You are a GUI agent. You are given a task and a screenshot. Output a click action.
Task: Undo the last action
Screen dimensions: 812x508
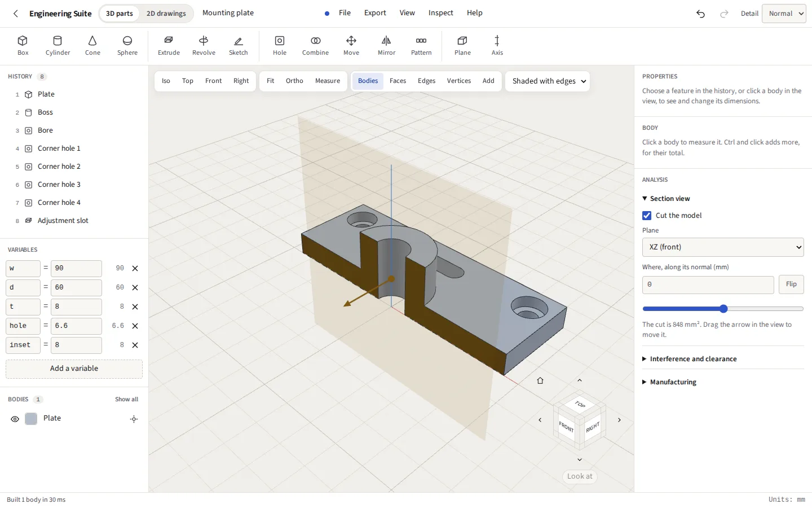[700, 14]
